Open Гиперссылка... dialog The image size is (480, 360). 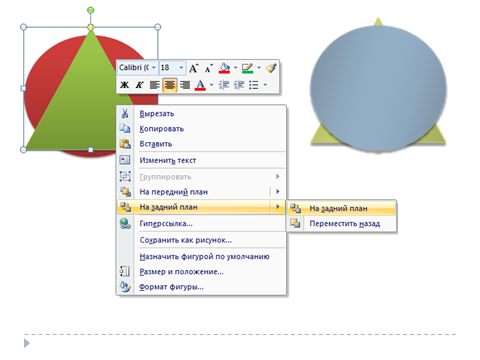coord(201,224)
